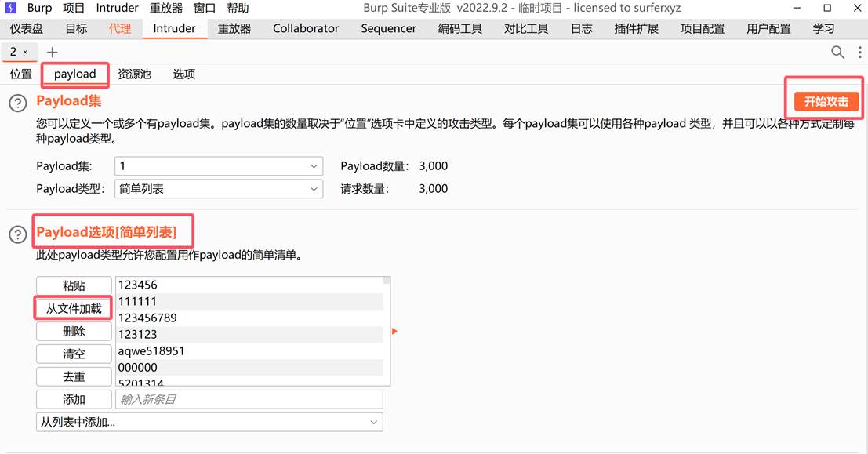Select the Intruder main tab

[x=174, y=29]
